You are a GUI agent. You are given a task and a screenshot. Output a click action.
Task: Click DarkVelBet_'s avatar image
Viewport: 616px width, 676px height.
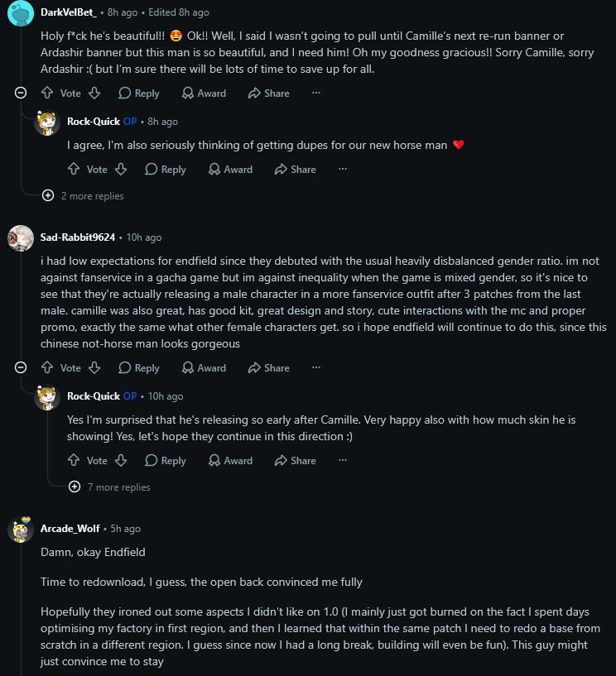[x=20, y=13]
